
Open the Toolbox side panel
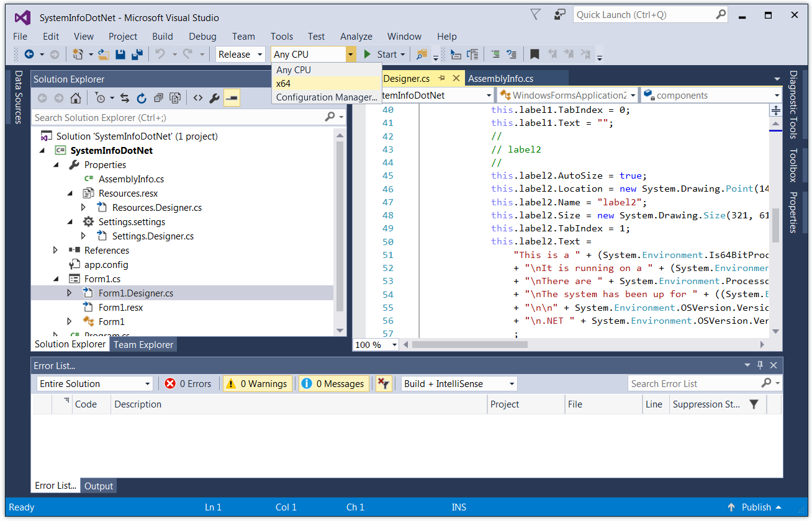click(793, 165)
